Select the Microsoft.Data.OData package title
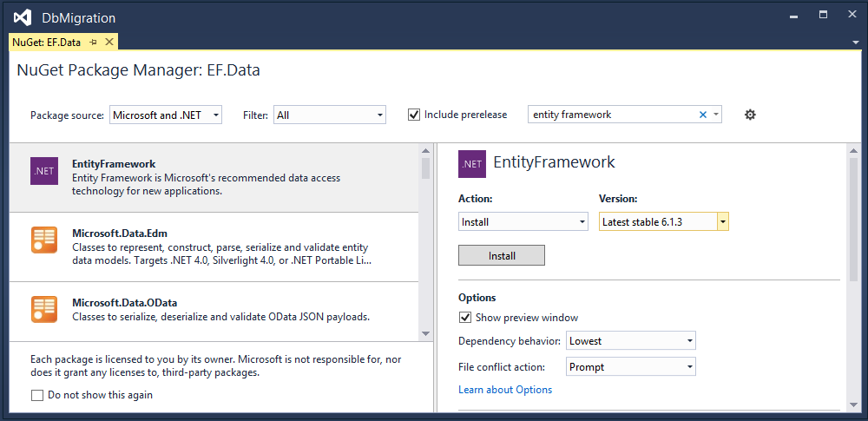The width and height of the screenshot is (868, 421). 124,302
